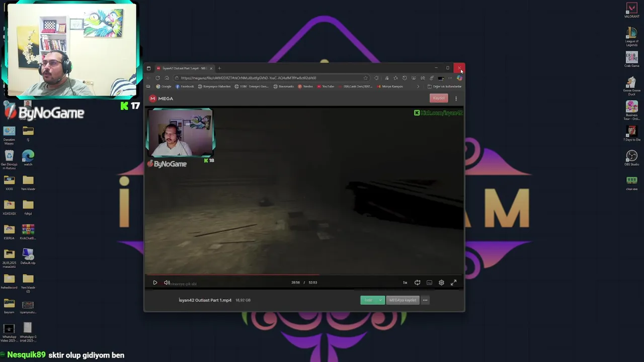Open clear.exe desktop icon
The width and height of the screenshot is (644, 362).
click(x=632, y=183)
